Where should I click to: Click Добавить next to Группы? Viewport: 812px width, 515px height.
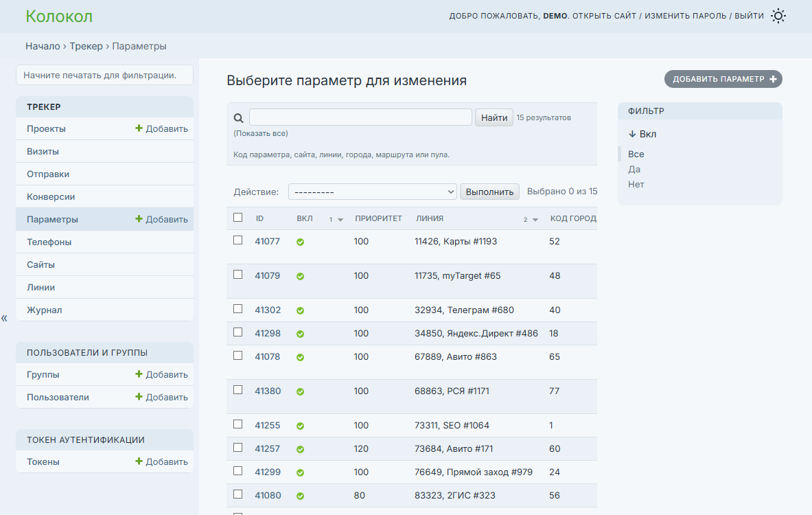[x=161, y=375]
